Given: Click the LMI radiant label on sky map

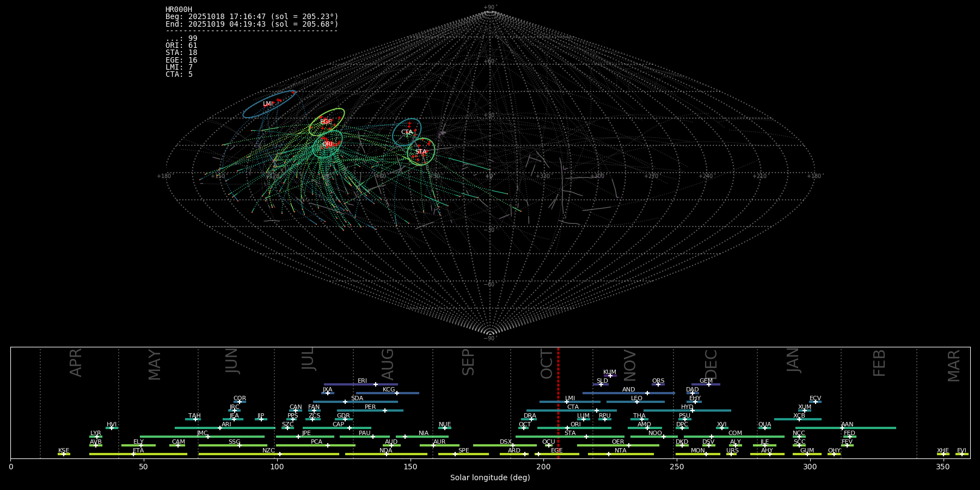Looking at the screenshot, I should pos(267,104).
